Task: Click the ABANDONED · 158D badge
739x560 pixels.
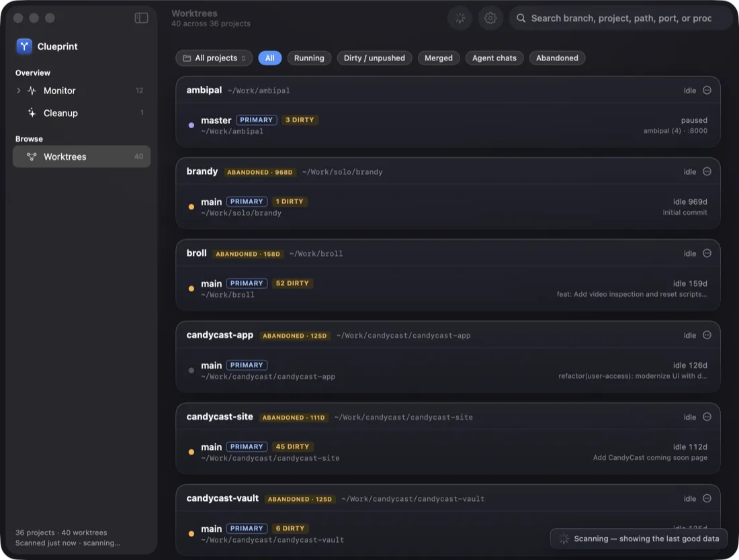Action: (248, 254)
